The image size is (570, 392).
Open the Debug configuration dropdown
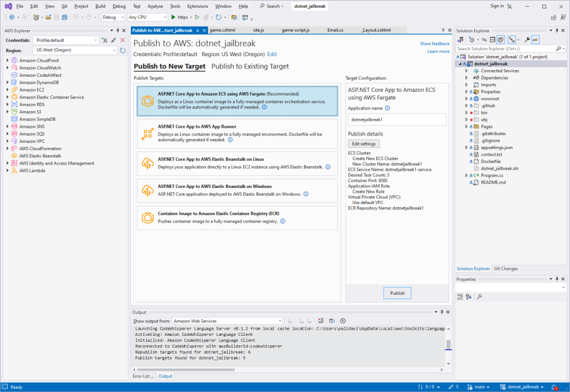pyautogui.click(x=121, y=17)
